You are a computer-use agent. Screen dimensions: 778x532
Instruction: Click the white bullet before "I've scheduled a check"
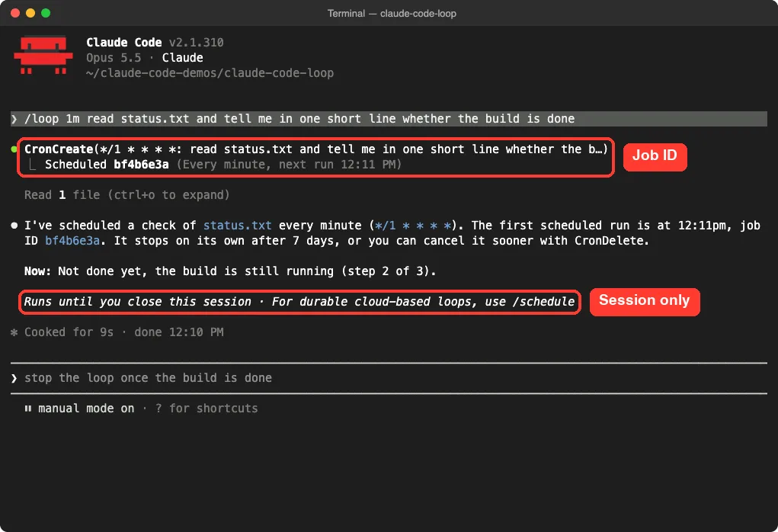tap(14, 226)
